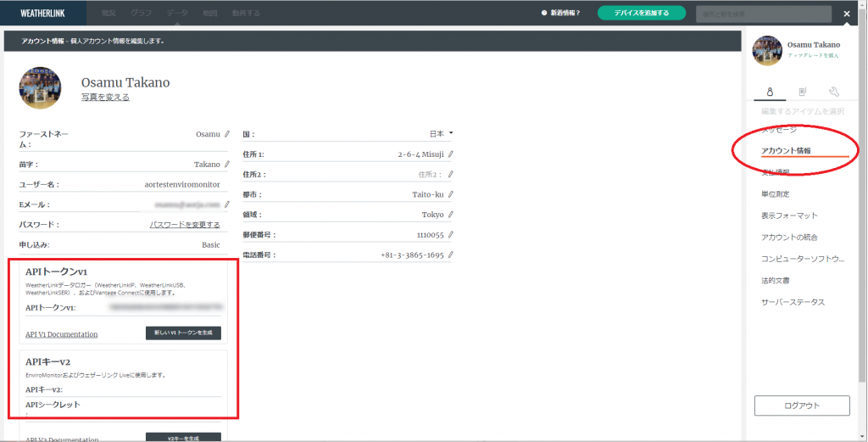This screenshot has width=868, height=442.
Task: Click the Osamu Takano name in side panel
Action: click(814, 44)
